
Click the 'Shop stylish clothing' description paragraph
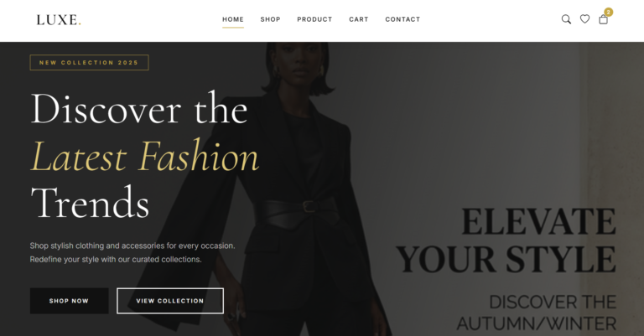coord(132,252)
